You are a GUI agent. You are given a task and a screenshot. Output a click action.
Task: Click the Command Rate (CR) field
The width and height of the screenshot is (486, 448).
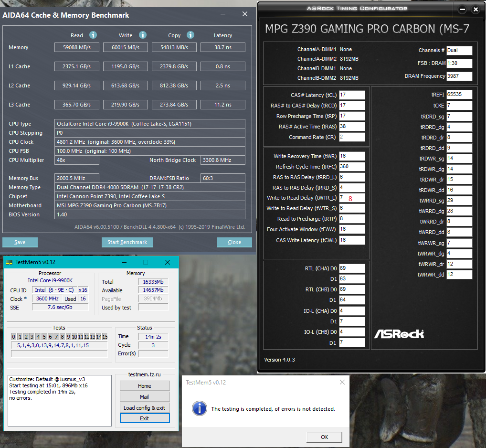click(x=352, y=137)
